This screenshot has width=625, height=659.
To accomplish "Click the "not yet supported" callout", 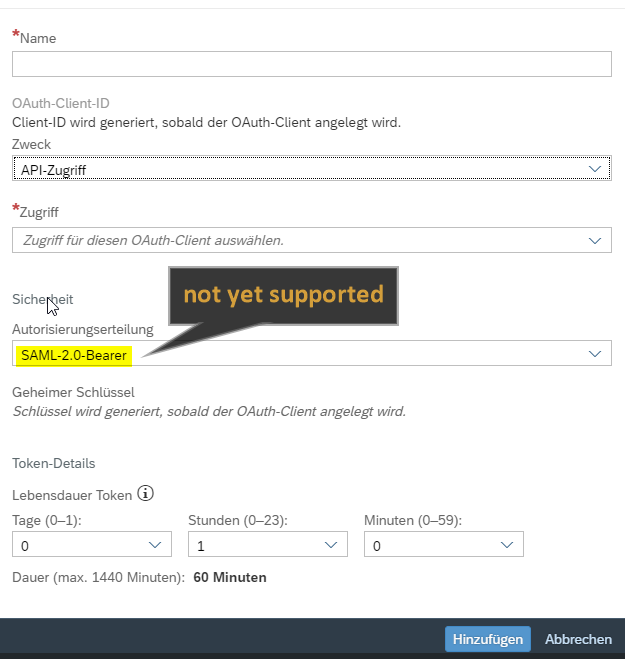I will pos(283,295).
